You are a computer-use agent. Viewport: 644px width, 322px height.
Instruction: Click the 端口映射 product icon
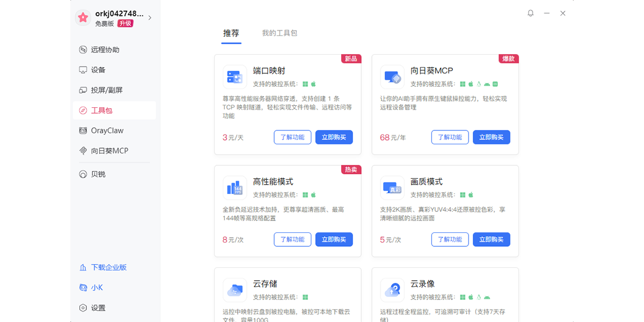click(x=235, y=77)
